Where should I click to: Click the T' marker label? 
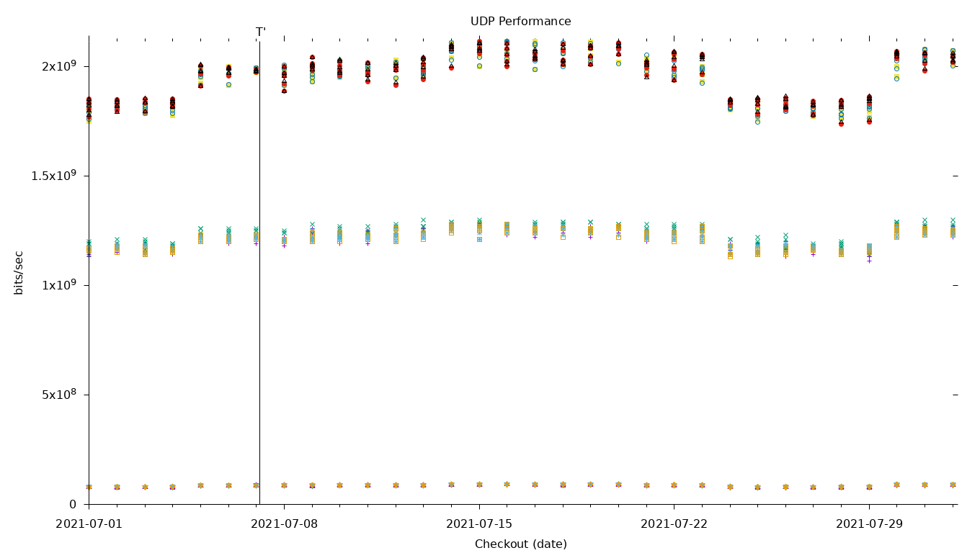tap(261, 32)
